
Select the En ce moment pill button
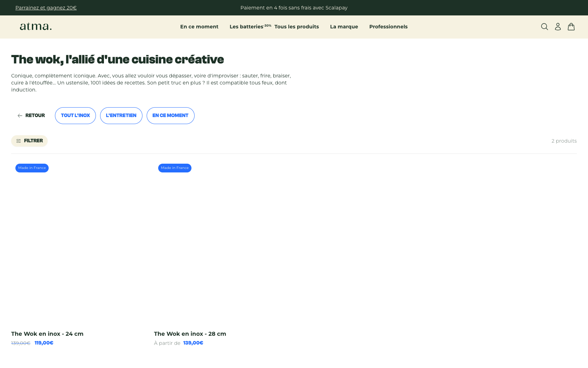170,116
